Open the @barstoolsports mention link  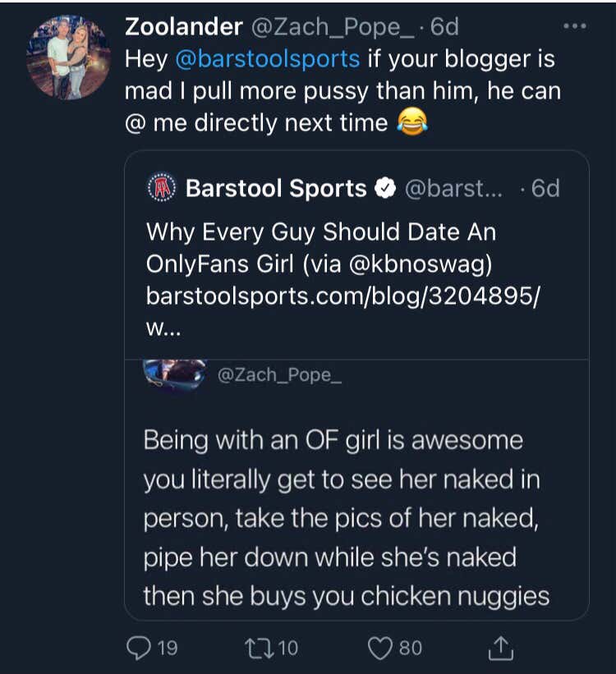click(x=268, y=59)
